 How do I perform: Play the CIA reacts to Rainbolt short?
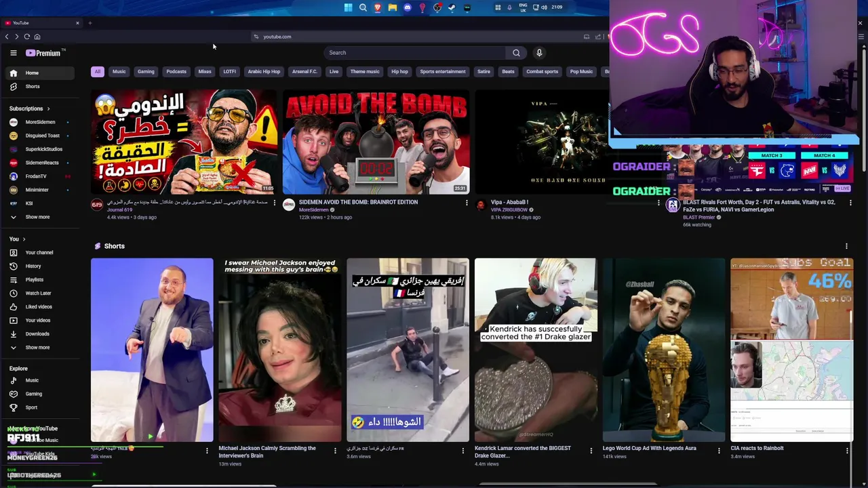(791, 350)
